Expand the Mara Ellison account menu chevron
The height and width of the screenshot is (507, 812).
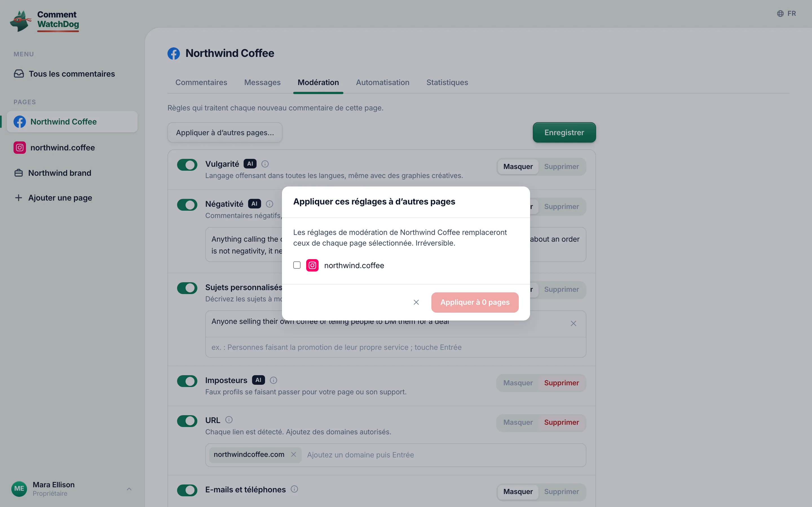click(x=129, y=489)
